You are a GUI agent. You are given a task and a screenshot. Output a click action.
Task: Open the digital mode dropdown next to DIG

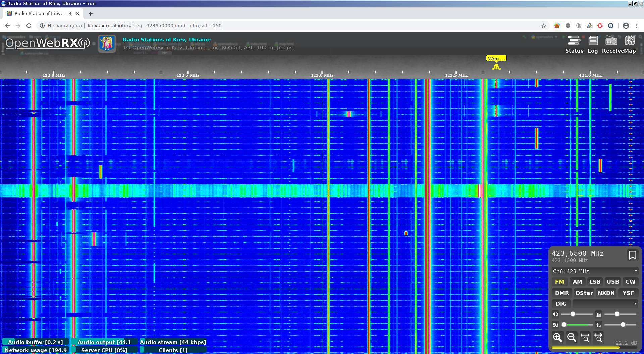605,304
